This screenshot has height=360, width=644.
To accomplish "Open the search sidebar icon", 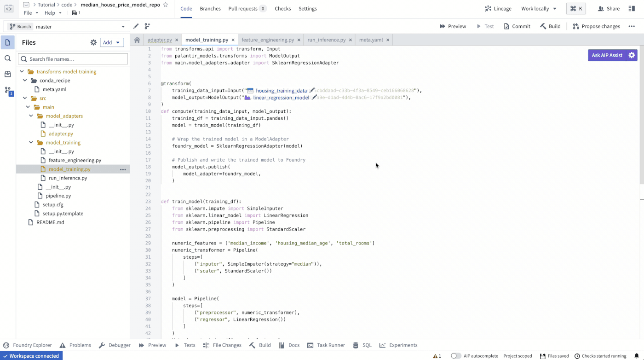I will coord(7,58).
